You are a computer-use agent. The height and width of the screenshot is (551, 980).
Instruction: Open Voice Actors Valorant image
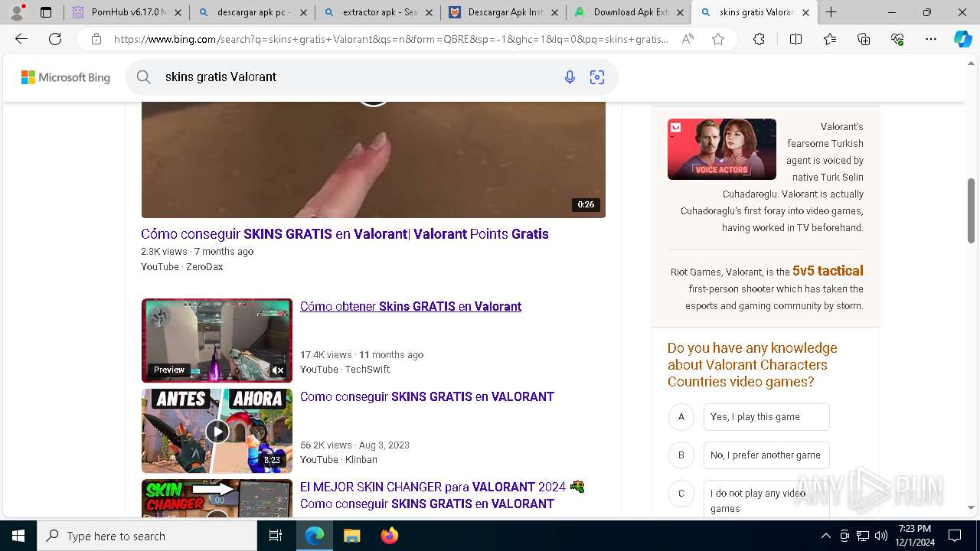point(722,149)
